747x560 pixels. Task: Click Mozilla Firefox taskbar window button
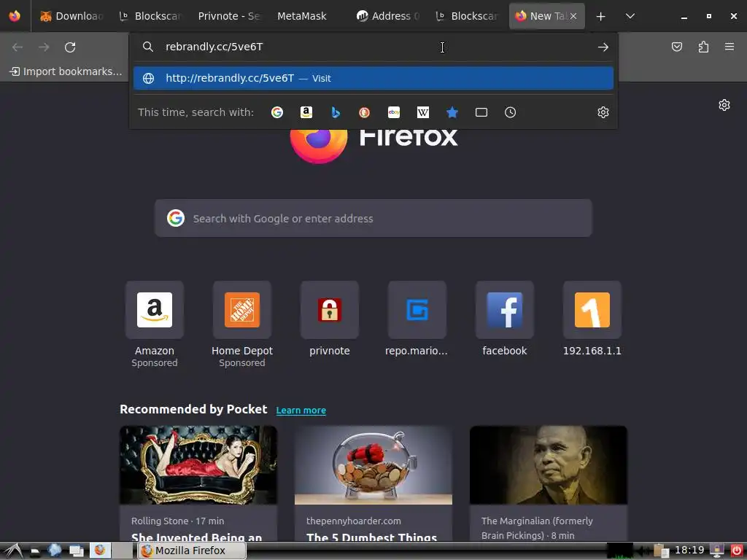pyautogui.click(x=192, y=551)
